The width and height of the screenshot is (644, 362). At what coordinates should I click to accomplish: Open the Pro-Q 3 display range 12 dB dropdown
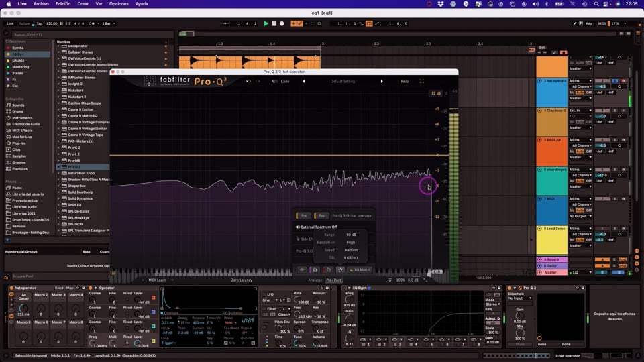tap(436, 93)
